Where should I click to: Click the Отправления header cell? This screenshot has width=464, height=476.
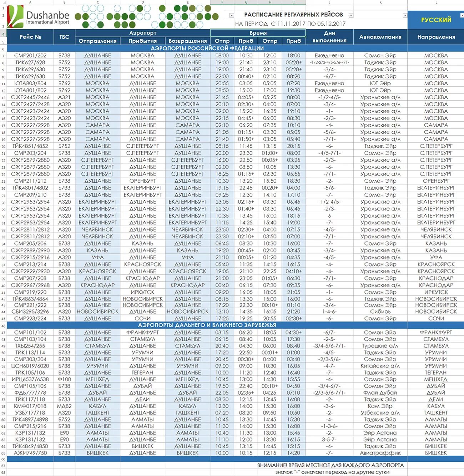click(97, 41)
